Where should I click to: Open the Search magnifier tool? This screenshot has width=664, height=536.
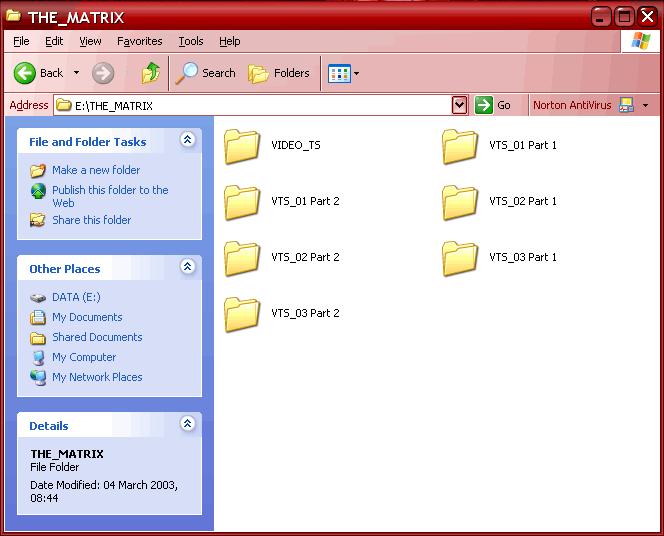click(186, 73)
